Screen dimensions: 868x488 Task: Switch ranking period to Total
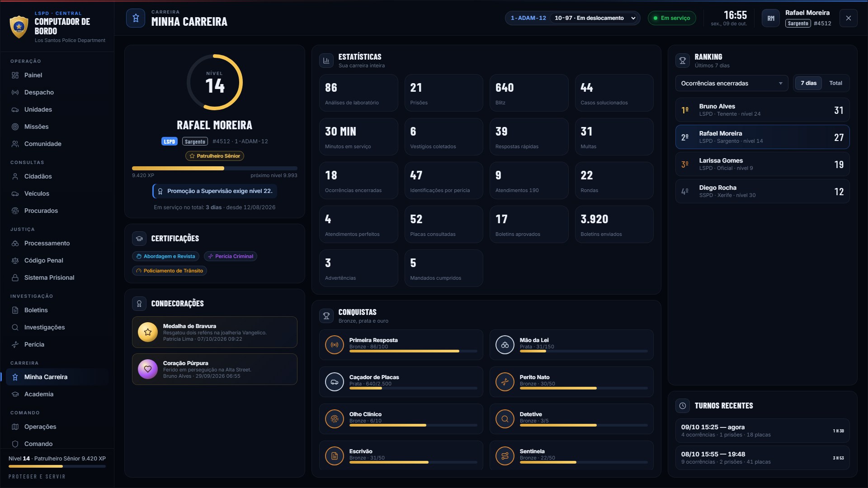click(x=835, y=83)
